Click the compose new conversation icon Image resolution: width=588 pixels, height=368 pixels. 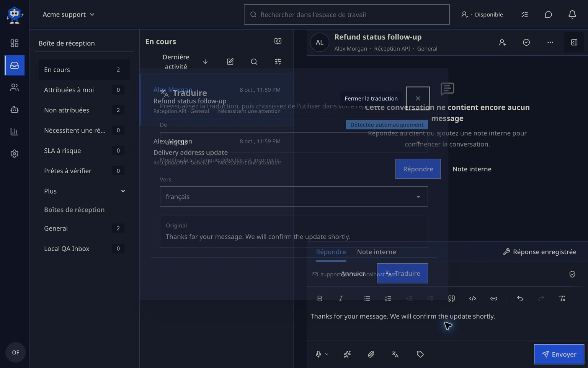click(x=230, y=62)
